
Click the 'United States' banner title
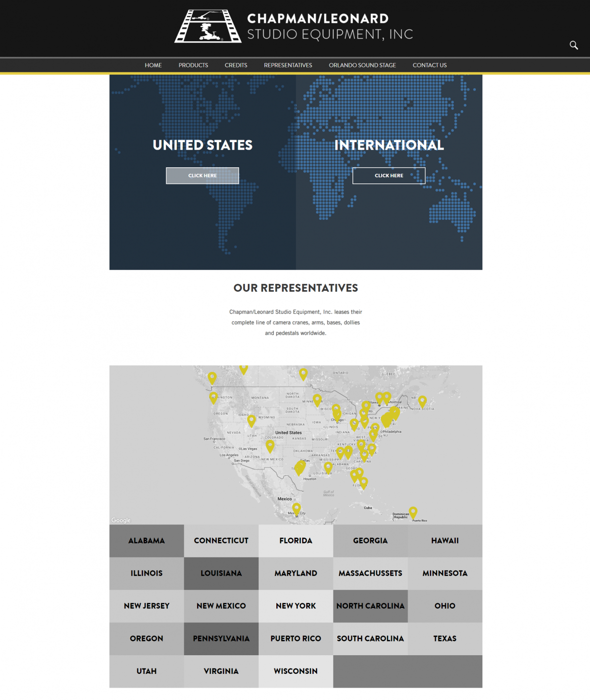[x=203, y=145]
